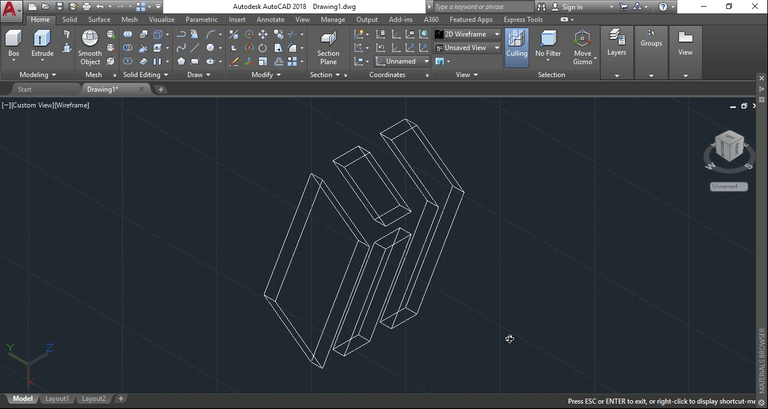The image size is (768, 409).
Task: Click the application menu A logo
Action: (11, 9)
